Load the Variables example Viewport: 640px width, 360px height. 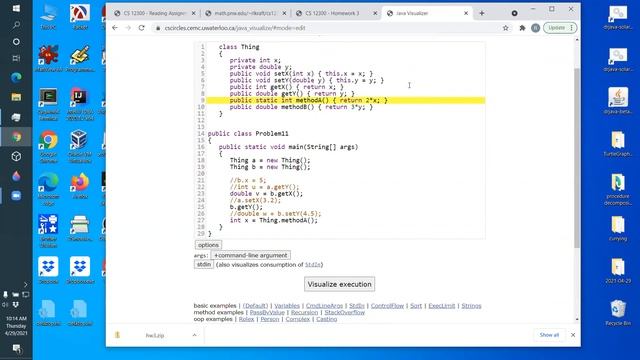click(287, 306)
